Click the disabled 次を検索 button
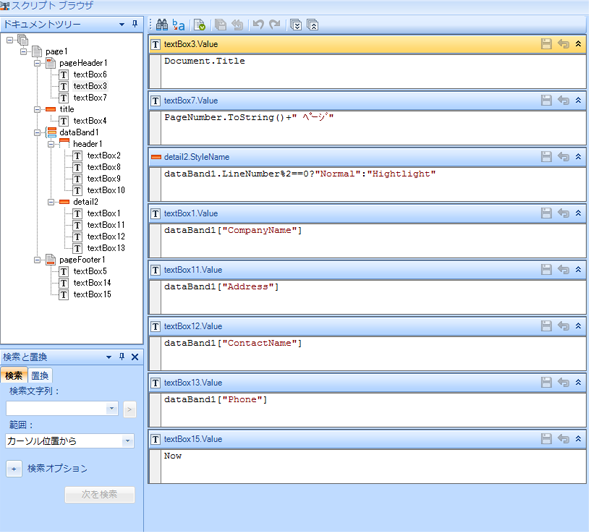Screen dimensions: 589x532 click(100, 494)
